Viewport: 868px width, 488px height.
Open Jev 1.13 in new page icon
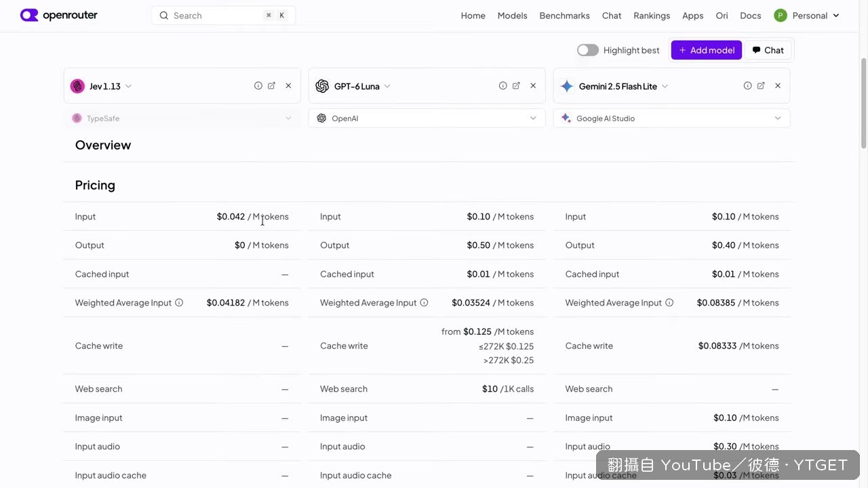pyautogui.click(x=272, y=86)
